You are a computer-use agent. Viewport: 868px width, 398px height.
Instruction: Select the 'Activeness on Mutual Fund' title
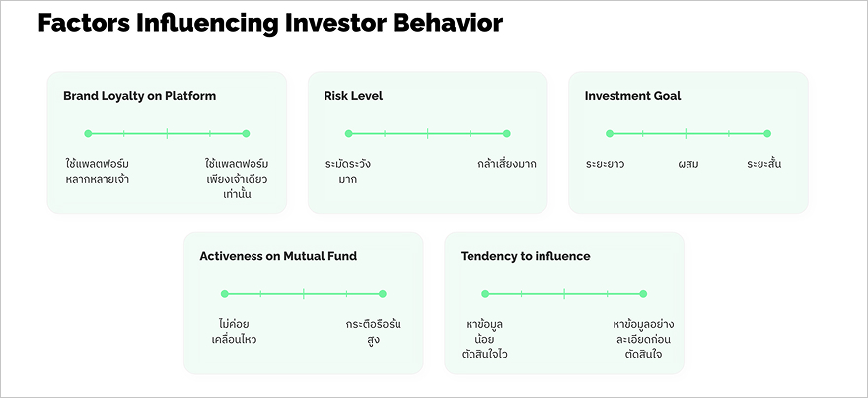pos(278,256)
